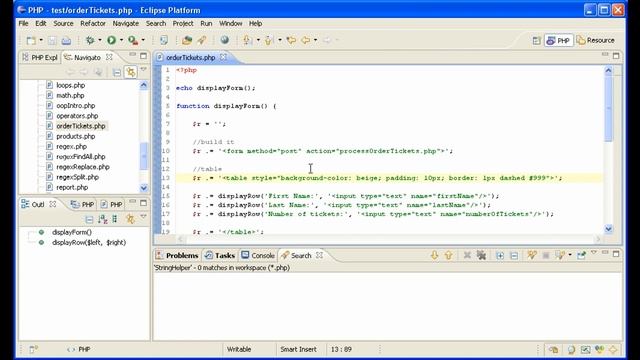Select displayRow($left, $right) in Outline
Image resolution: width=640 pixels, height=360 pixels.
tap(89, 242)
